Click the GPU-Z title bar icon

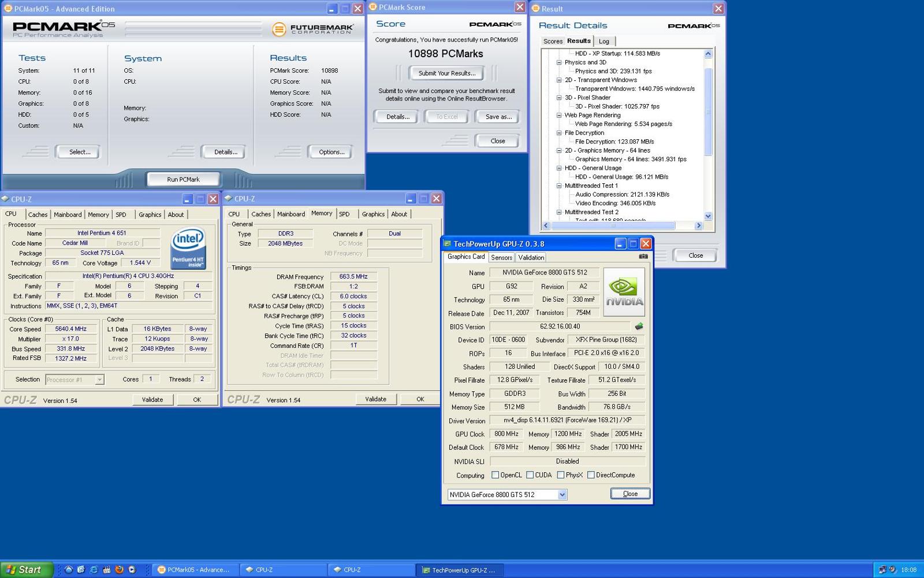[x=446, y=244]
